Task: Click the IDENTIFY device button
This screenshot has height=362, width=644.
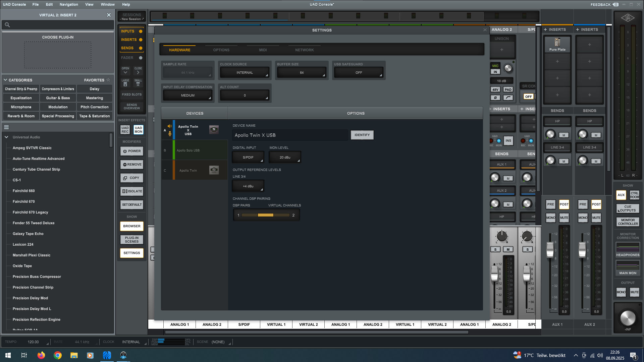Action: (x=362, y=135)
